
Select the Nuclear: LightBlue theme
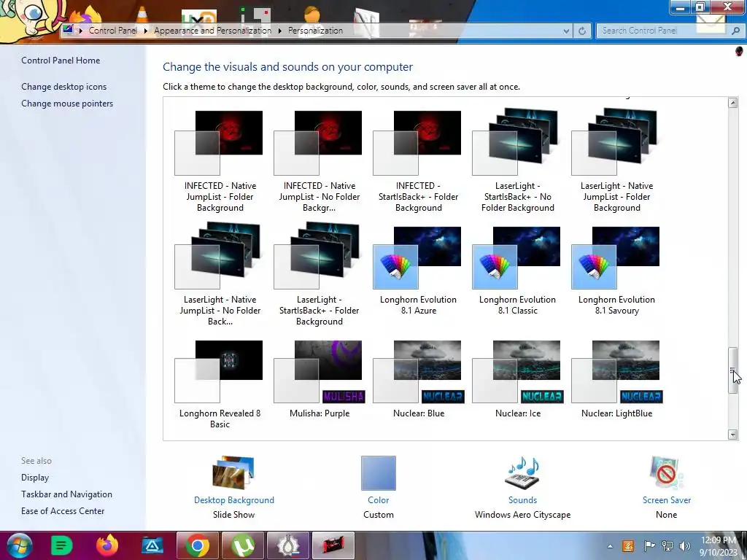coord(616,379)
